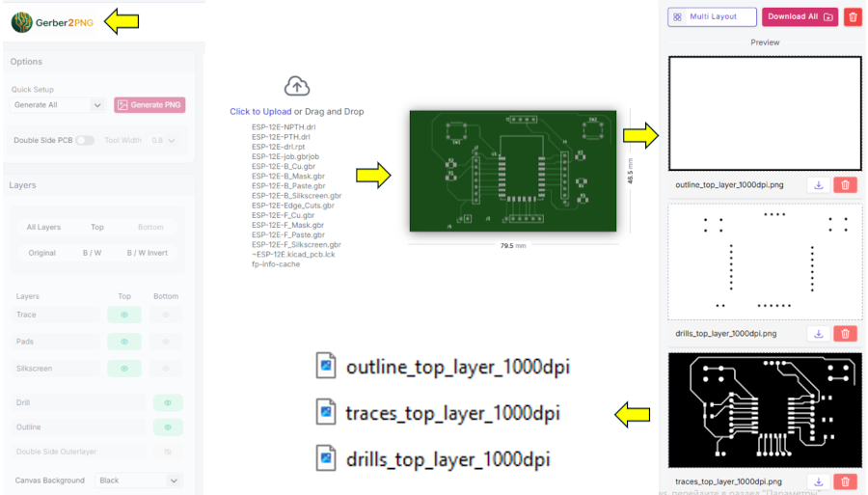Click file ESP-12E-B_Paste.gbr in the list
The image size is (868, 495).
[x=288, y=186]
